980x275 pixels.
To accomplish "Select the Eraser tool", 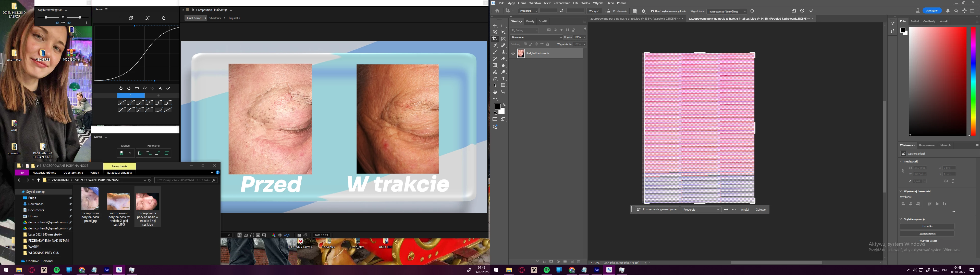I will pos(503,59).
